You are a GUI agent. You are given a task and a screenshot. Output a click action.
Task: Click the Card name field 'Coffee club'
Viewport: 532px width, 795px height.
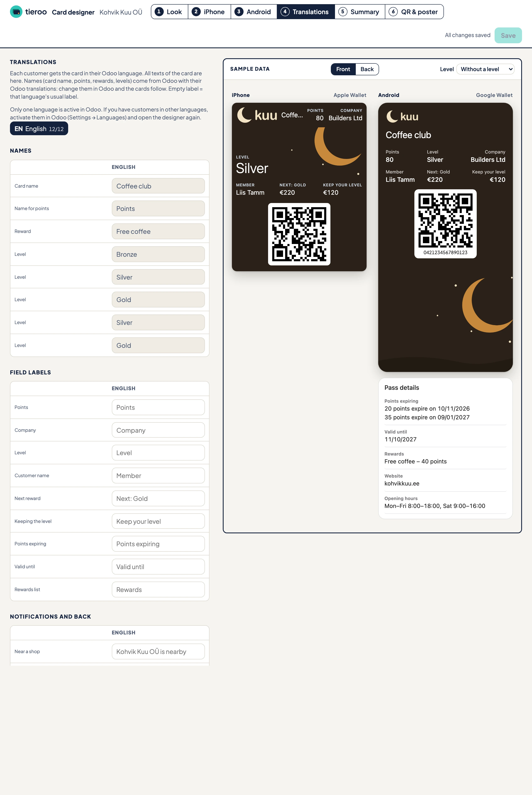[x=158, y=186]
